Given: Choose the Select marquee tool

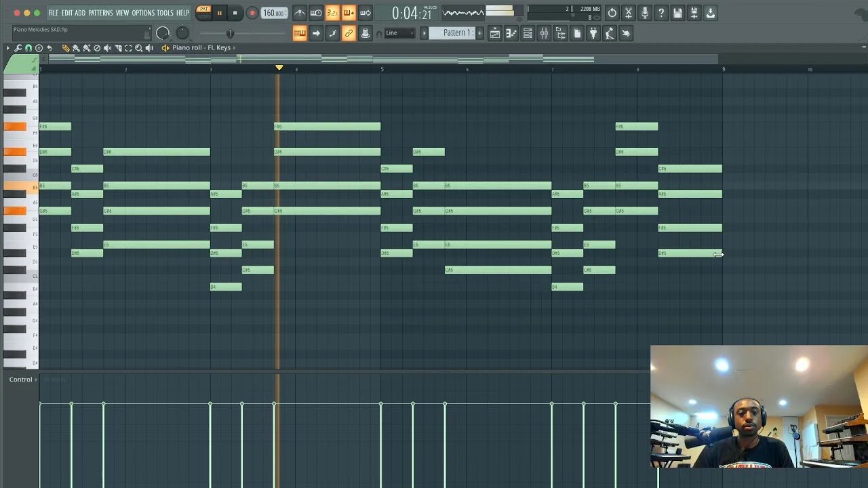Looking at the screenshot, I should [128, 48].
